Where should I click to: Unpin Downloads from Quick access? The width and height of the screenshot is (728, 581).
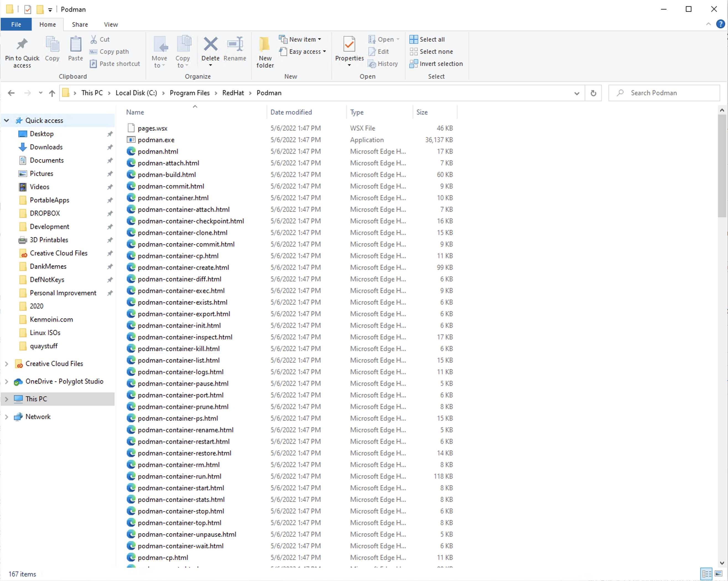click(110, 147)
